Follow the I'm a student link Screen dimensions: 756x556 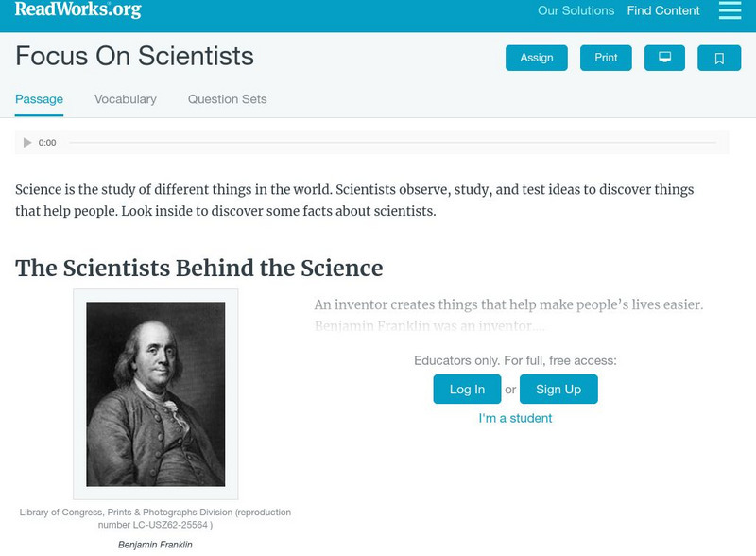[515, 418]
